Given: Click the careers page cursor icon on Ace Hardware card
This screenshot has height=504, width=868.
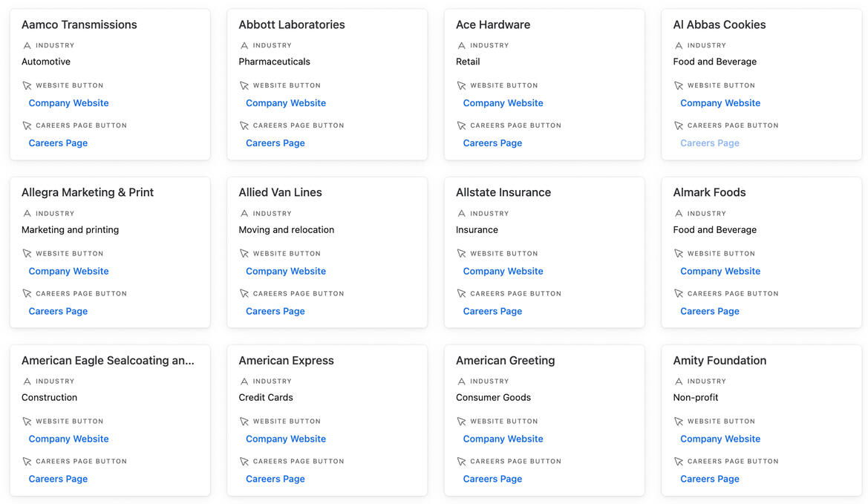Looking at the screenshot, I should (461, 126).
